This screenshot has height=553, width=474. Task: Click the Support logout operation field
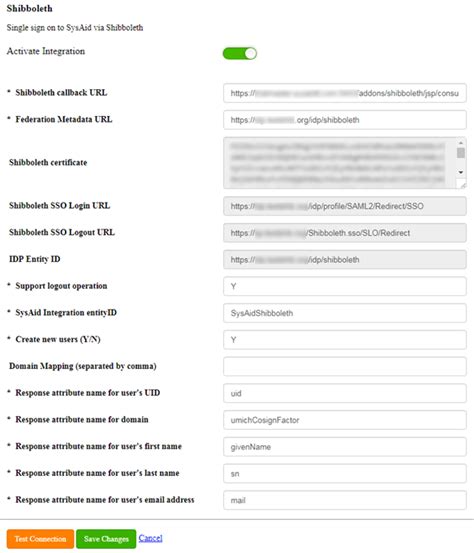point(345,286)
